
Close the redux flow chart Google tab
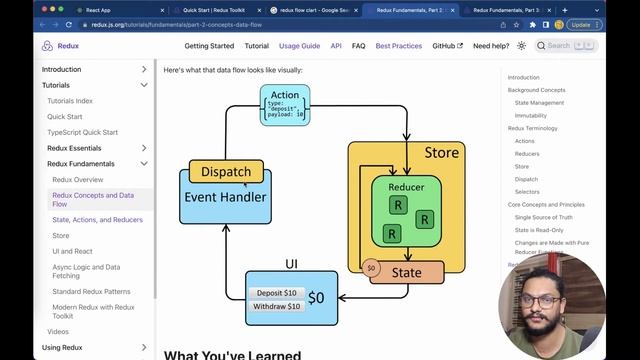point(356,10)
